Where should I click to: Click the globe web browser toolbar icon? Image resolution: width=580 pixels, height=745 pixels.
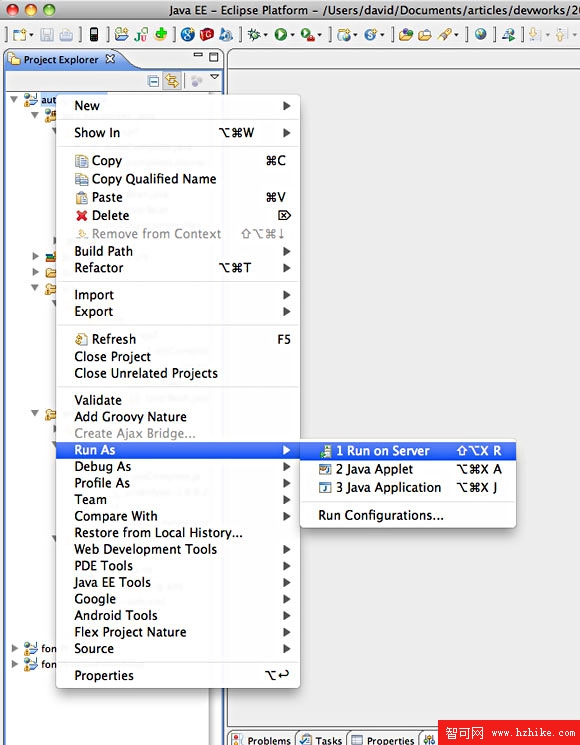click(x=481, y=34)
